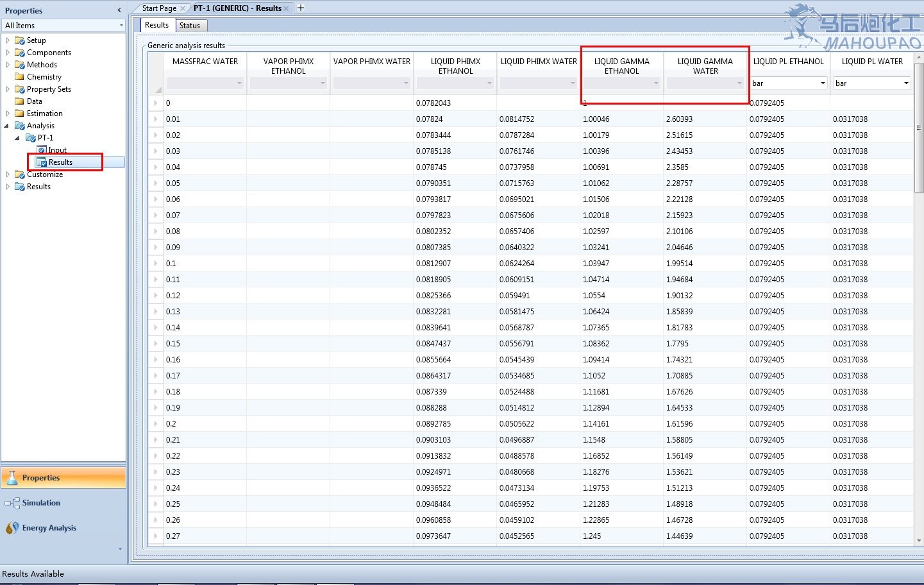Expand the Setup tree node
The image size is (924, 585).
click(x=8, y=40)
